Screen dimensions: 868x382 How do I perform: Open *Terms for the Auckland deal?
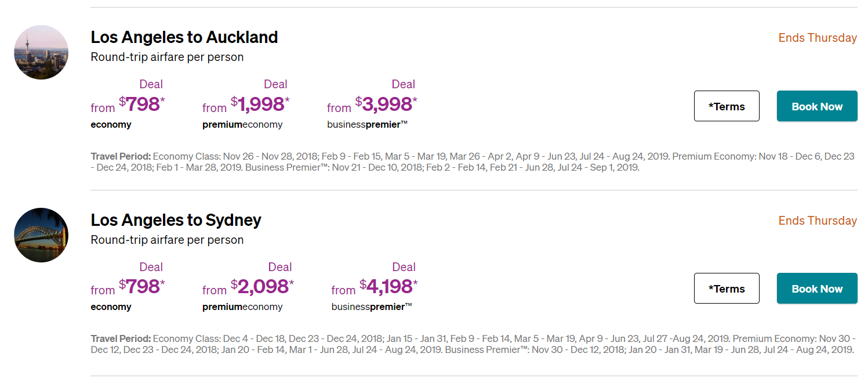pos(727,106)
